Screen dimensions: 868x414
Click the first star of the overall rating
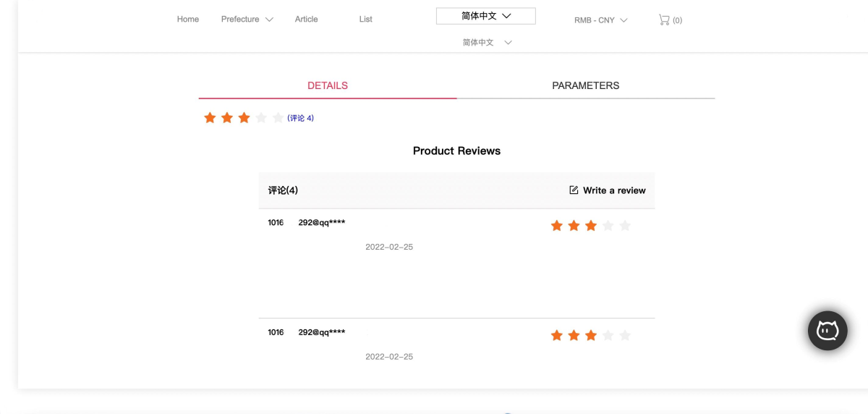pyautogui.click(x=210, y=117)
